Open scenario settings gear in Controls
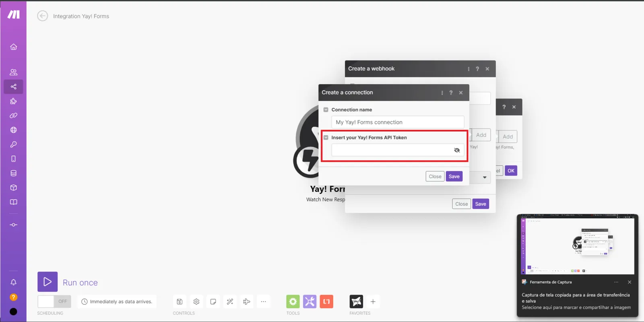 click(x=196, y=301)
